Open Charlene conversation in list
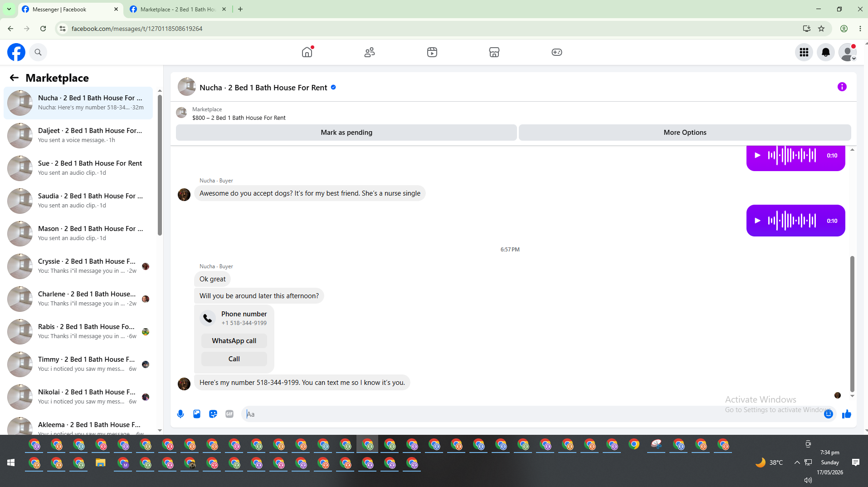Viewport: 868px width, 487px height. tap(78, 299)
